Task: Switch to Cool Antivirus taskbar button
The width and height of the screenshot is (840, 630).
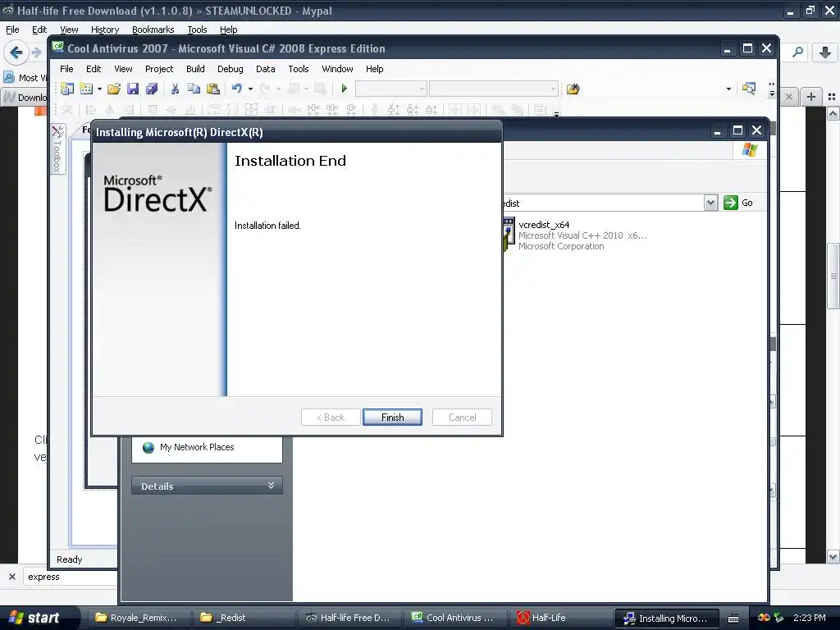Action: (x=456, y=618)
